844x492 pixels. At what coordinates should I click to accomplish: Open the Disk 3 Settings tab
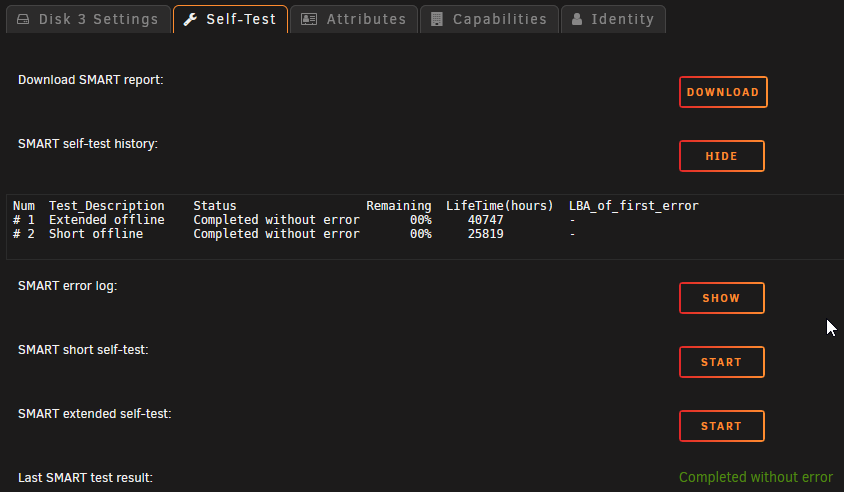[x=88, y=19]
